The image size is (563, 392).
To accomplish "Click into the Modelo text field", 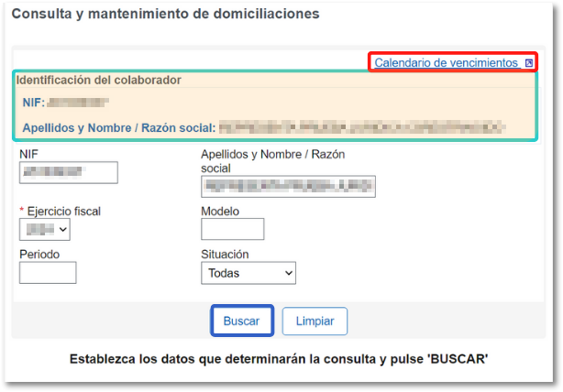I will (232, 229).
